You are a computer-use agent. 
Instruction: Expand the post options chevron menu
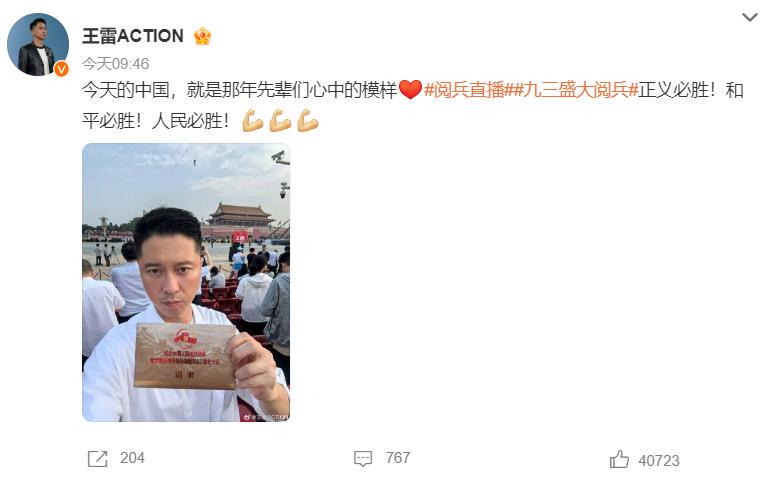pyautogui.click(x=750, y=18)
